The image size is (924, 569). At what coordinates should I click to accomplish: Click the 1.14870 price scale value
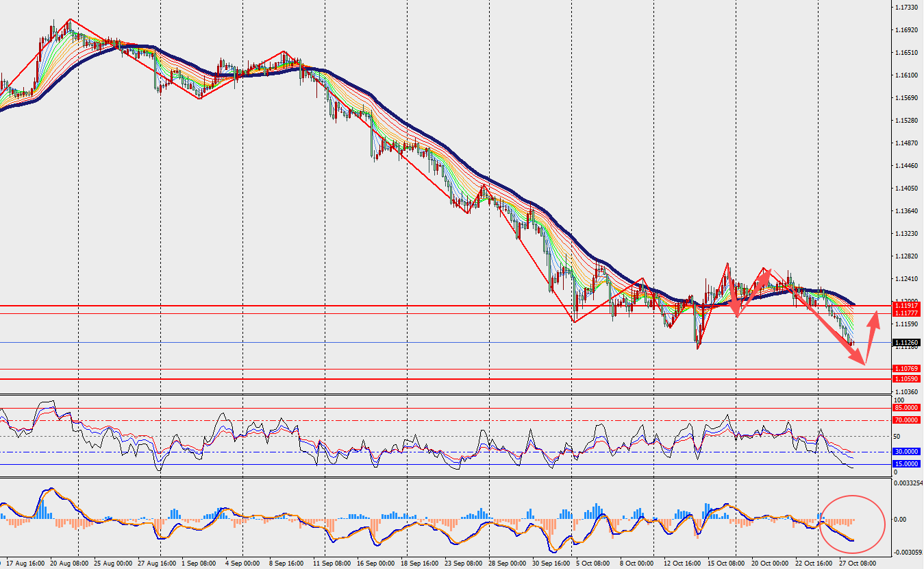[907, 143]
